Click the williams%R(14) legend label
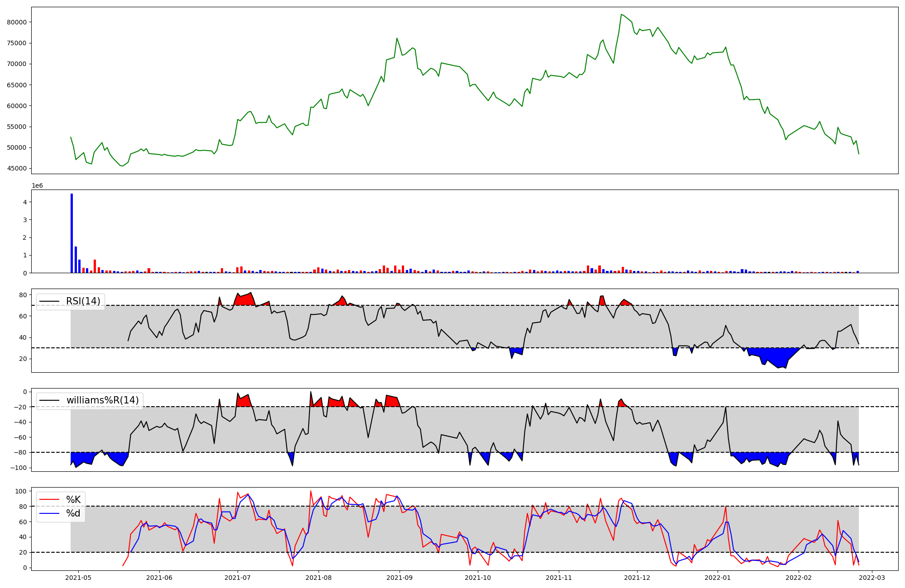Viewport: 905px width, 588px height. [102, 400]
